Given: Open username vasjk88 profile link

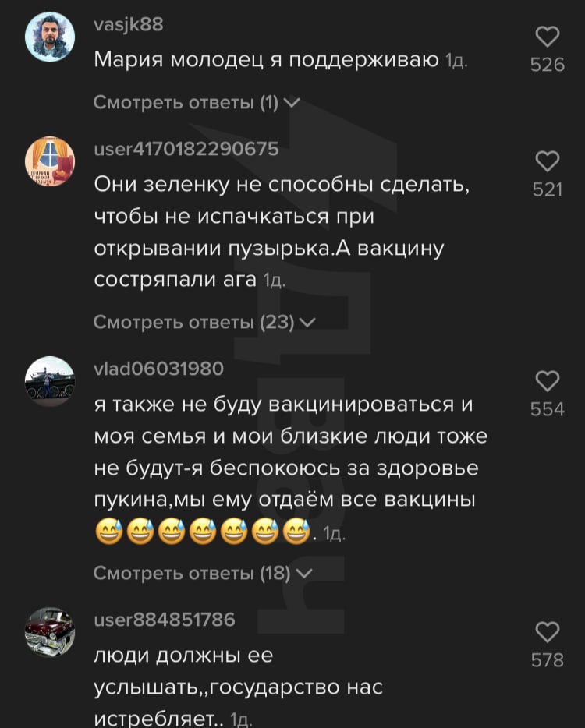Looking at the screenshot, I should [x=129, y=24].
